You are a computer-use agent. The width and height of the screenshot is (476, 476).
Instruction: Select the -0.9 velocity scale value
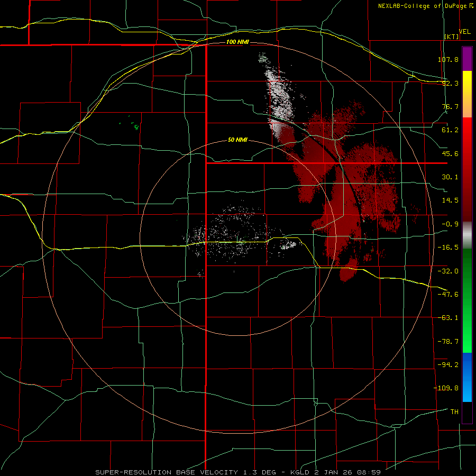pos(450,224)
